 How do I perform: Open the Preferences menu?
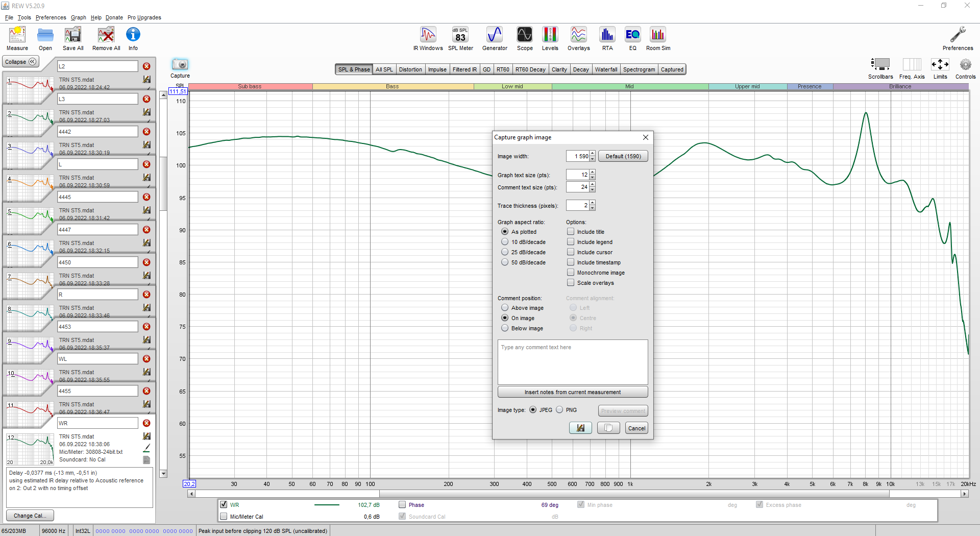pos(51,17)
